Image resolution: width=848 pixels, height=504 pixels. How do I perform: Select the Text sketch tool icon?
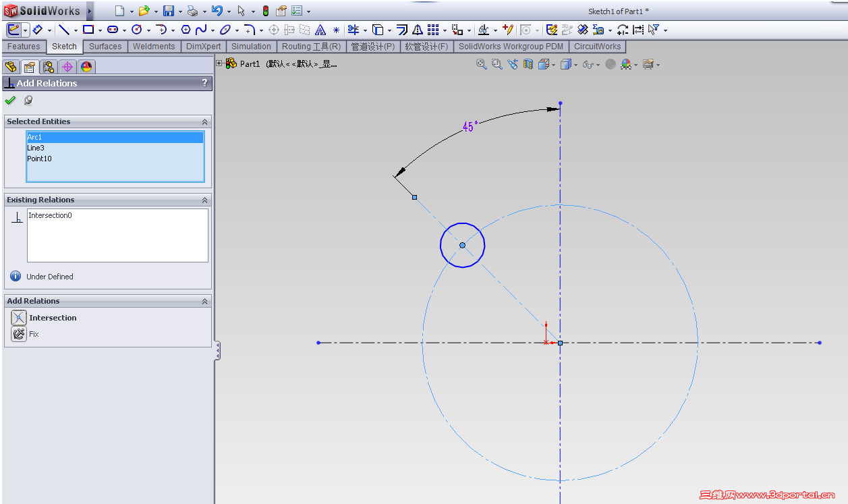[320, 30]
